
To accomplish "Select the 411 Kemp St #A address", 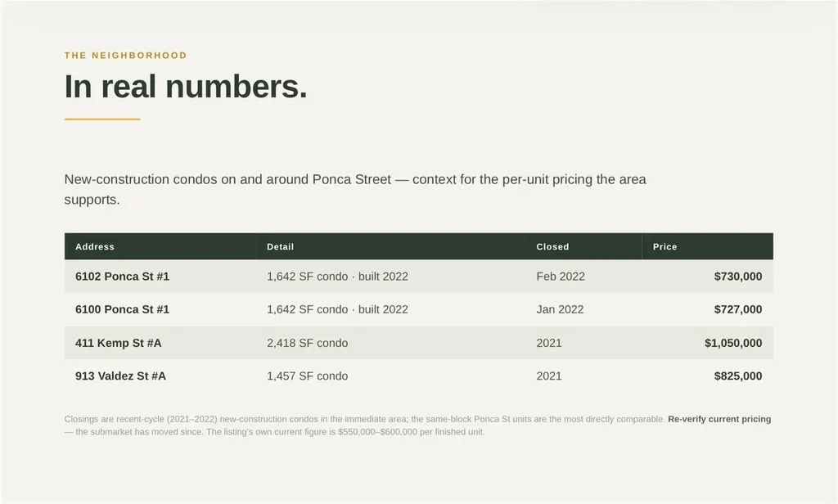I will [x=118, y=343].
